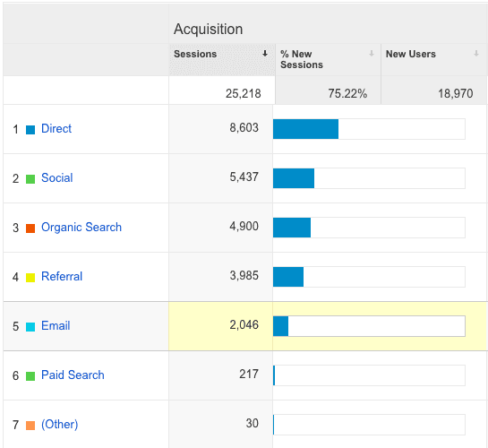This screenshot has width=488, height=448.
Task: Open the Social channel link
Action: coord(57,177)
